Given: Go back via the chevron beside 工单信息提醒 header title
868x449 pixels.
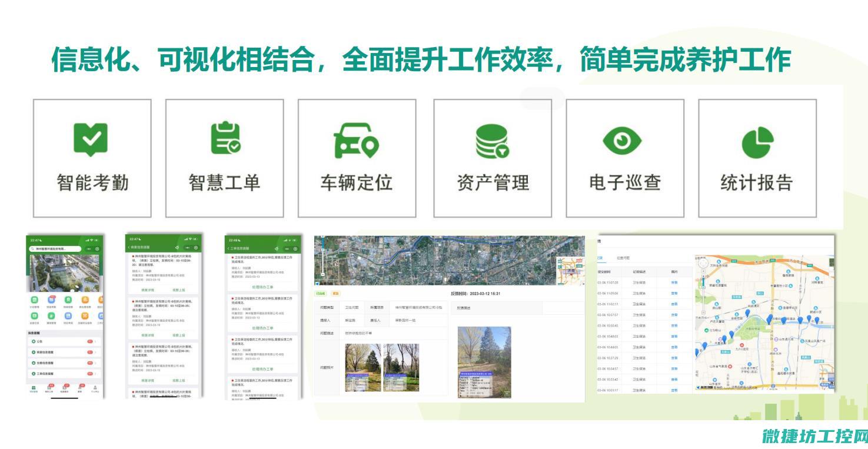Looking at the screenshot, I should pyautogui.click(x=228, y=248).
